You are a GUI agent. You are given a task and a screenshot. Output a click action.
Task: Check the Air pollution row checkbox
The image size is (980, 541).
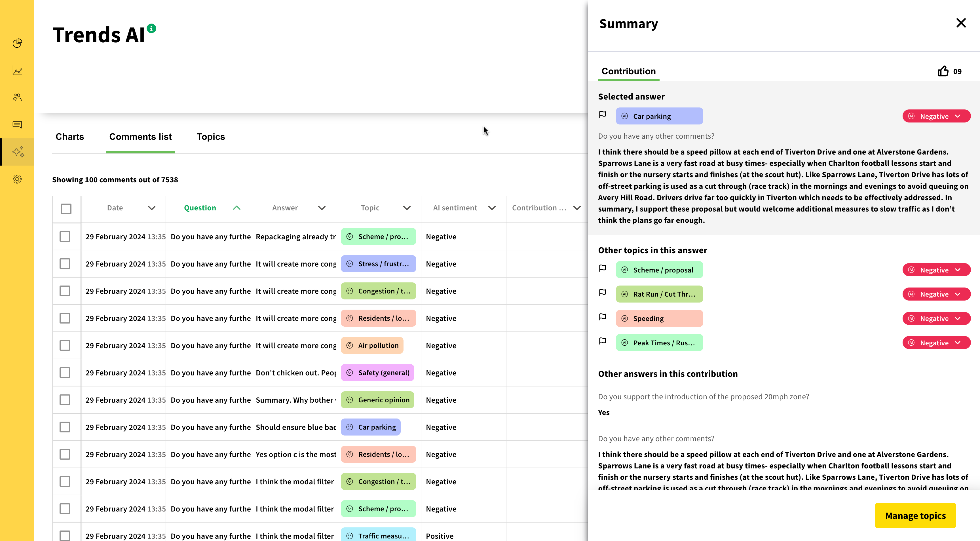(65, 345)
